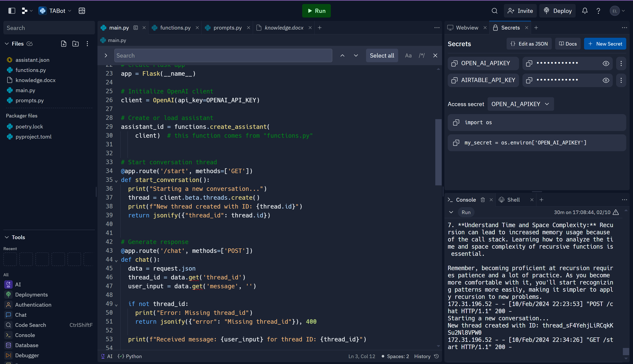Reveal the OPEN_AI_APIKEY secret value

point(606,63)
